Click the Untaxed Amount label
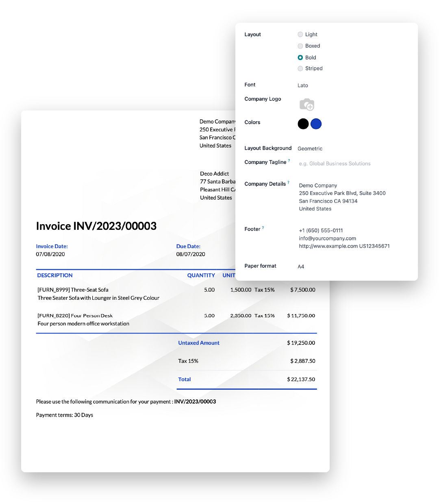This screenshot has height=504, width=439. 199,343
